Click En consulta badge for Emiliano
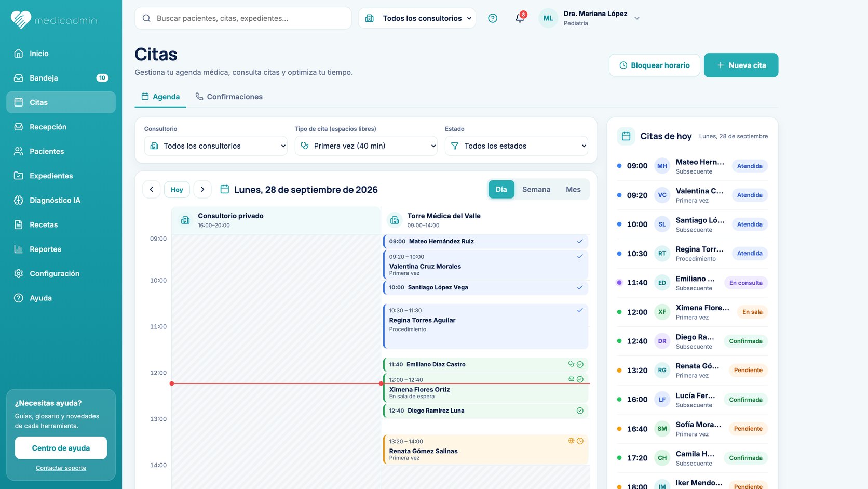 click(745, 283)
